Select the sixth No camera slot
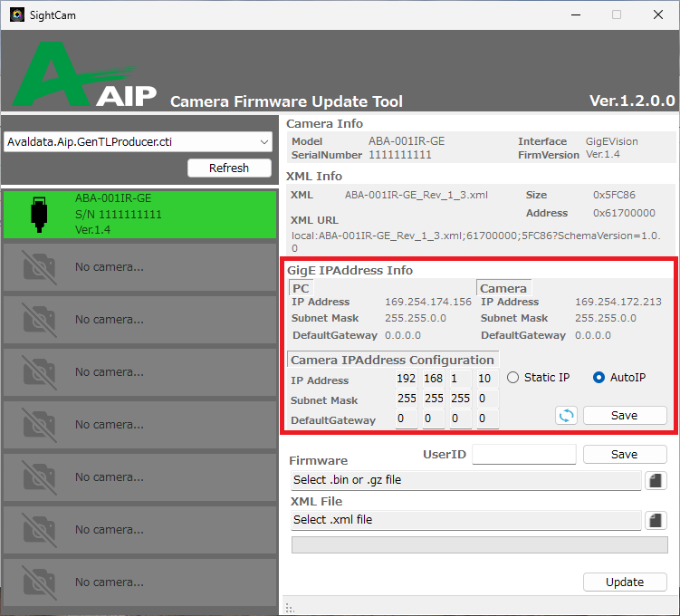680x616 pixels. coord(139,530)
